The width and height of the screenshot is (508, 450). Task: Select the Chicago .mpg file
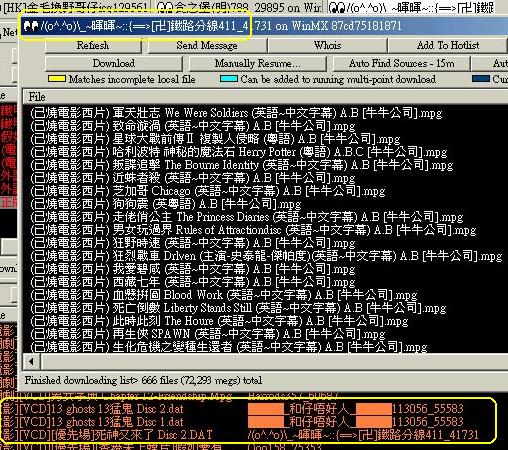208,191
